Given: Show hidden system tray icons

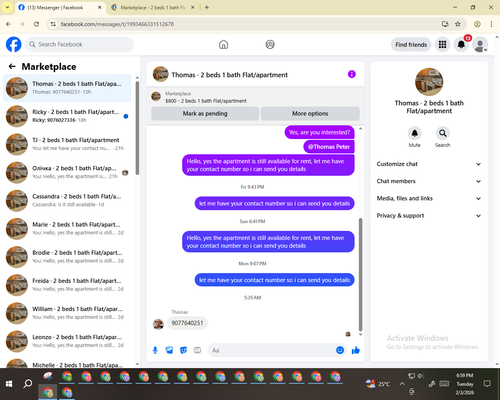Looking at the screenshot, I should click(x=402, y=384).
